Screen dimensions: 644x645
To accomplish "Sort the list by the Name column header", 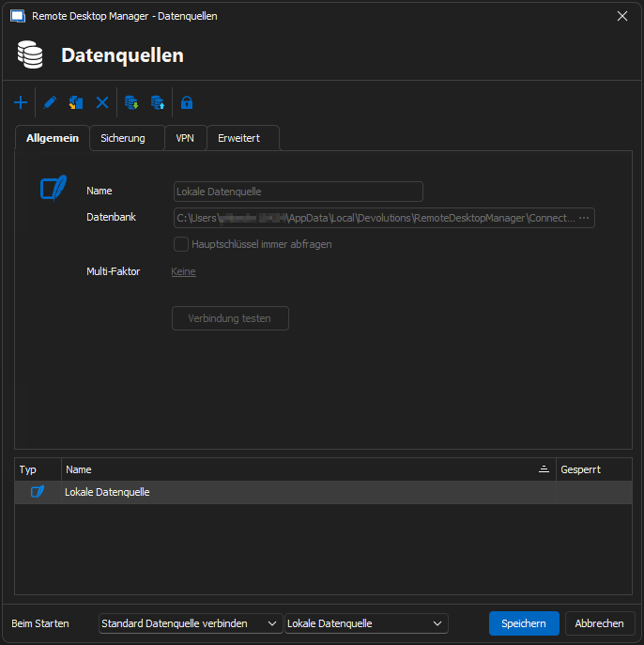I will click(300, 469).
